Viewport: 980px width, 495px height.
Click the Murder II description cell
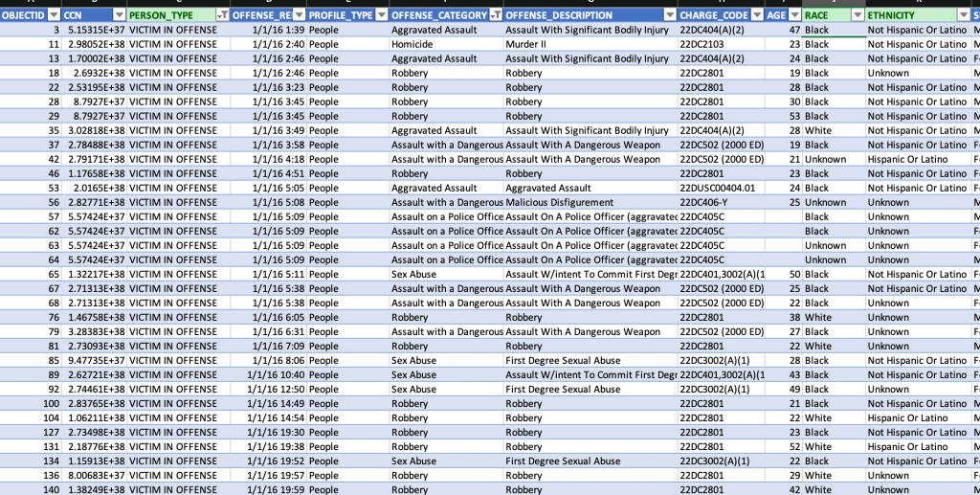(527, 44)
